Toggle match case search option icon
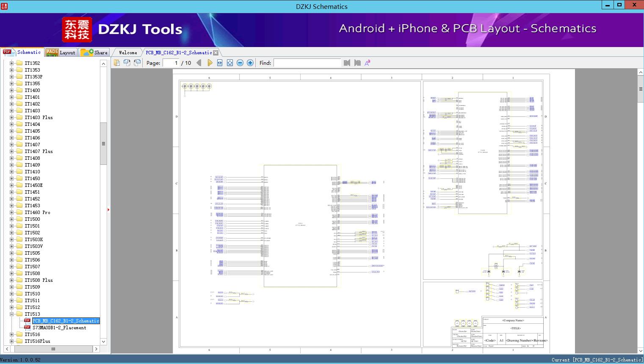The width and height of the screenshot is (644, 364). click(367, 63)
